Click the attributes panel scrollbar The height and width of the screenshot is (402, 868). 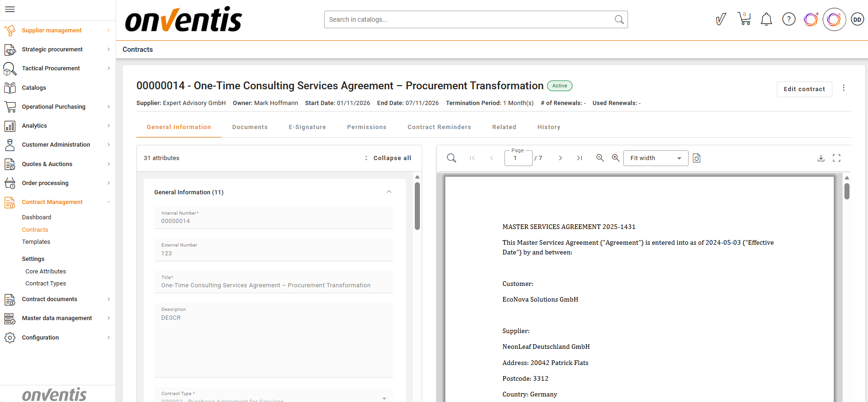[x=417, y=206]
